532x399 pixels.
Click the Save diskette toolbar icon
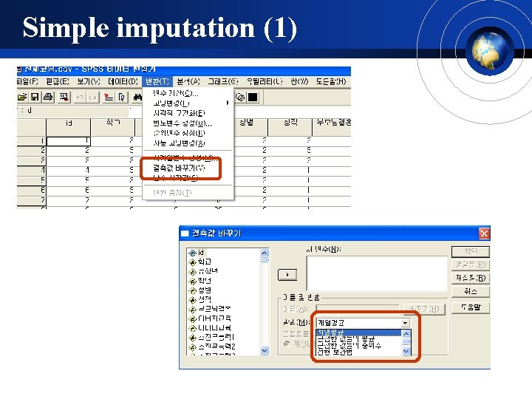[x=34, y=98]
